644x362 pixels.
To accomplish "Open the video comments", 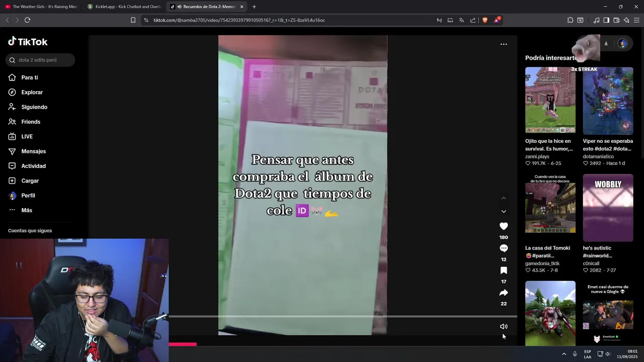I will (x=504, y=248).
